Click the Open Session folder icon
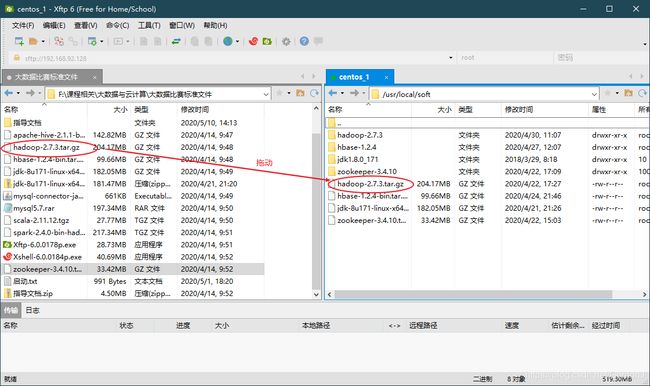This screenshot has height=386, width=650. pyautogui.click(x=33, y=41)
